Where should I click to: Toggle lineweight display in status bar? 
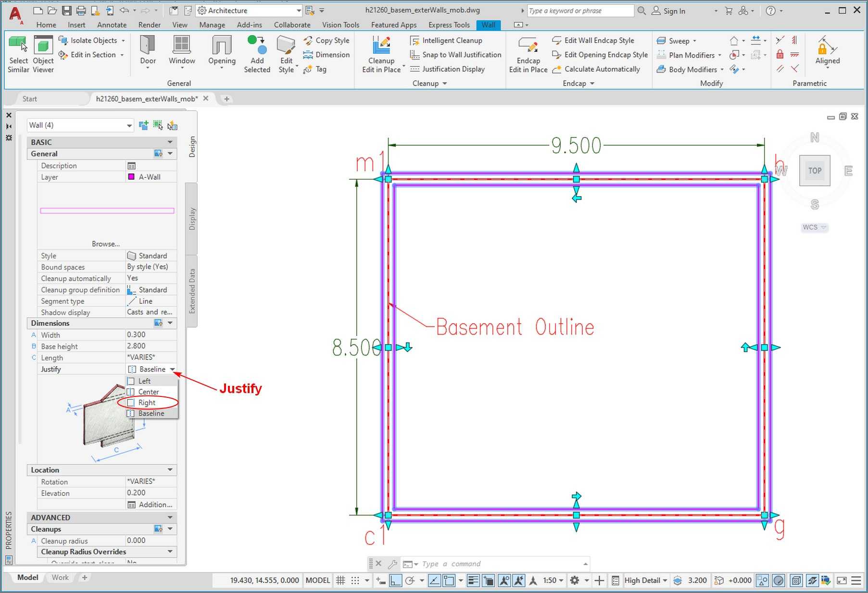[x=473, y=581]
